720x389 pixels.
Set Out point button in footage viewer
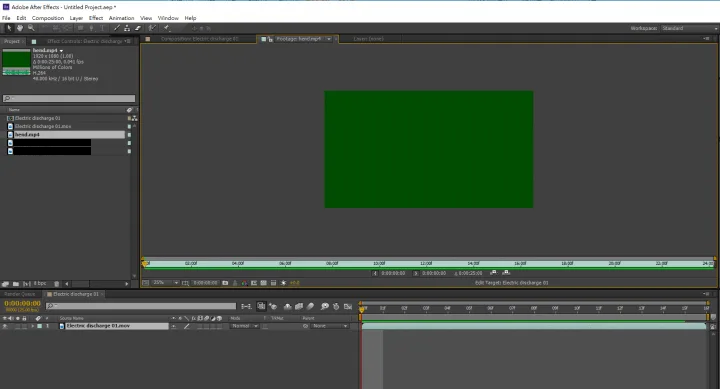click(416, 273)
